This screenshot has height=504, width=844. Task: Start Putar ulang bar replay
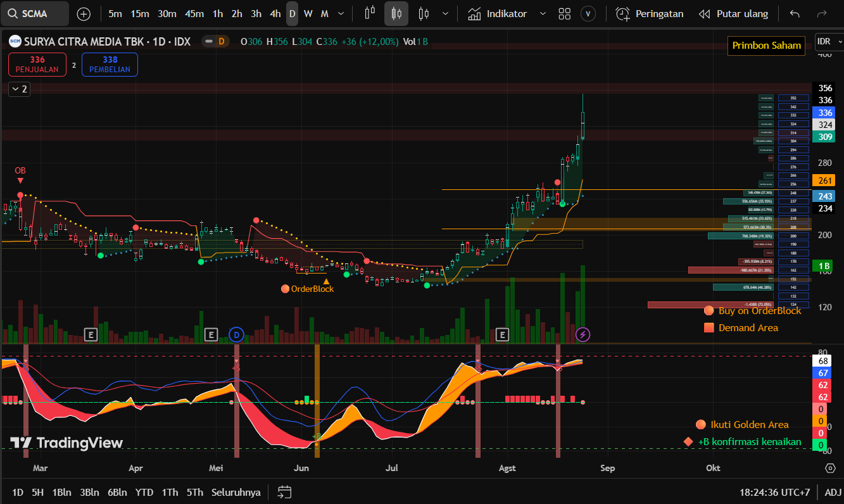(x=733, y=13)
